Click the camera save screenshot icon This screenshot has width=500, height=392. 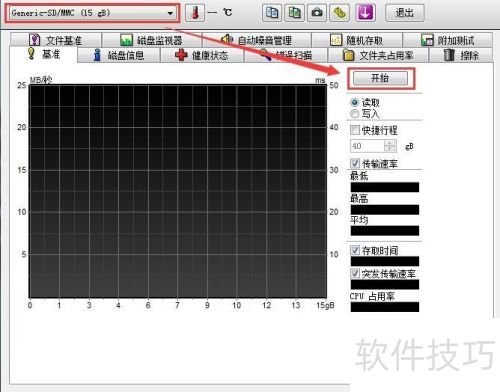317,13
